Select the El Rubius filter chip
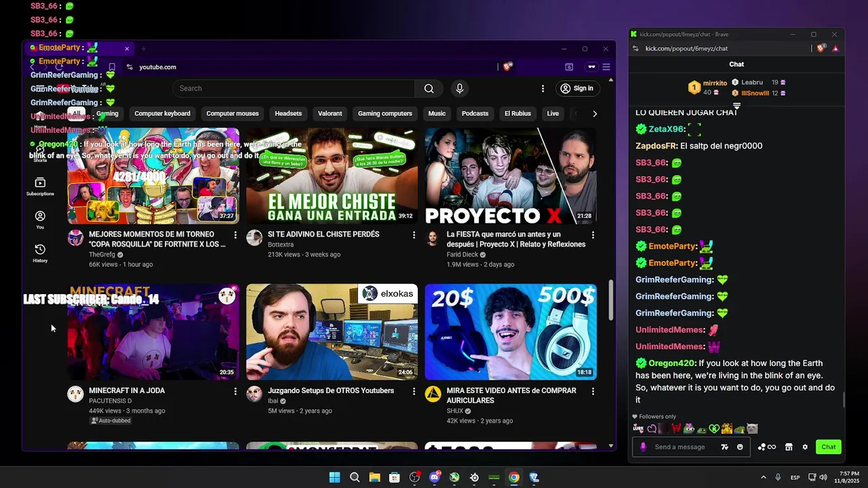This screenshot has width=868, height=488. [x=517, y=113]
